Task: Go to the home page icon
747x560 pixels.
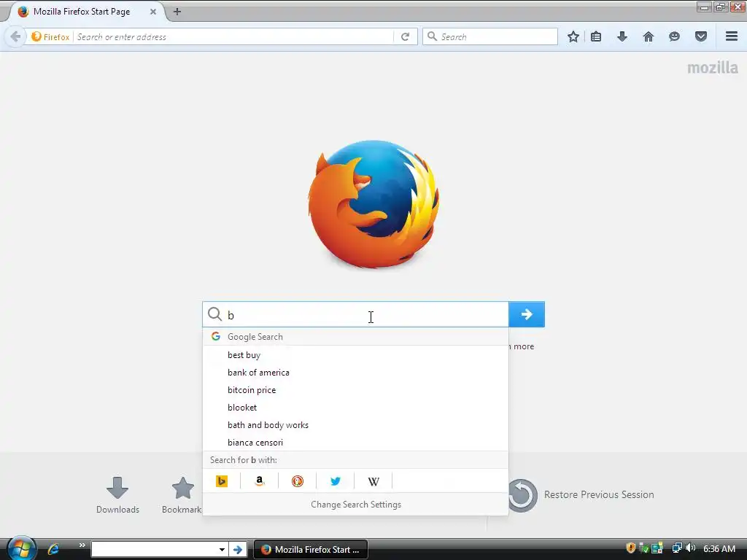Action: tap(649, 36)
